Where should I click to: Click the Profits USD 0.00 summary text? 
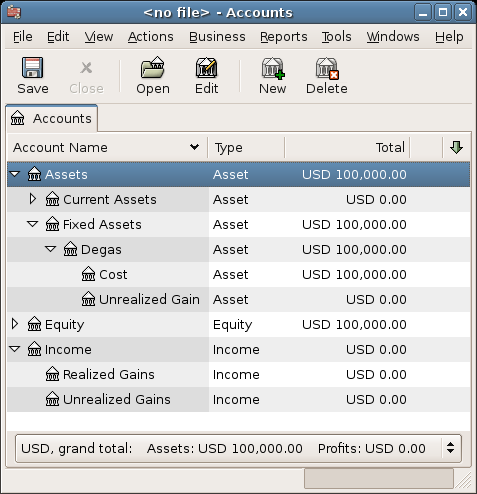pyautogui.click(x=371, y=449)
